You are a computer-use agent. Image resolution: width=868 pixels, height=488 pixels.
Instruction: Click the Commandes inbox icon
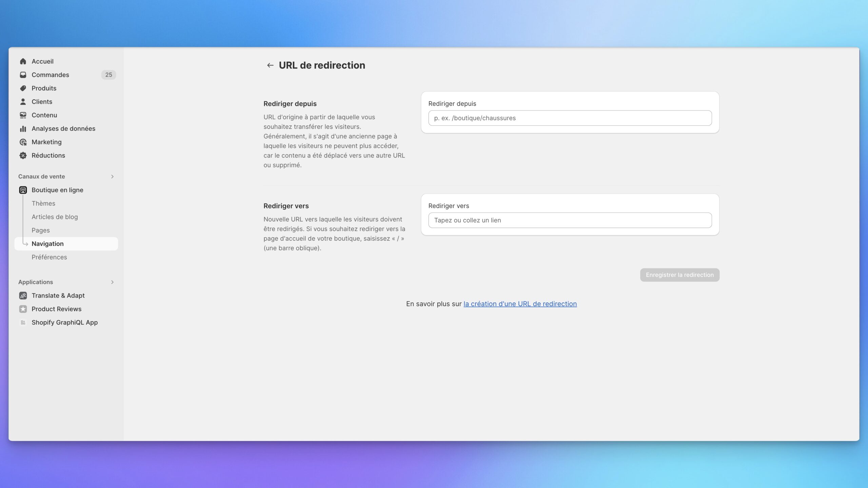coord(23,75)
